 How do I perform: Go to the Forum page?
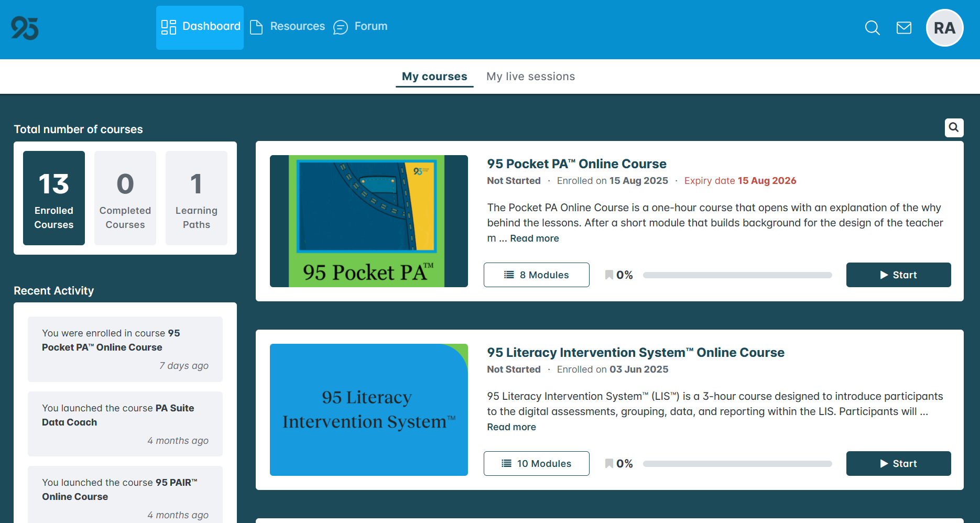361,27
